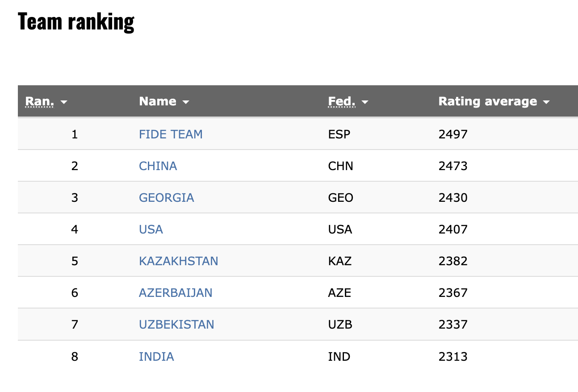Screen dimensions: 578x392
Task: Open the AZERBAIJAN team link
Action: point(176,293)
